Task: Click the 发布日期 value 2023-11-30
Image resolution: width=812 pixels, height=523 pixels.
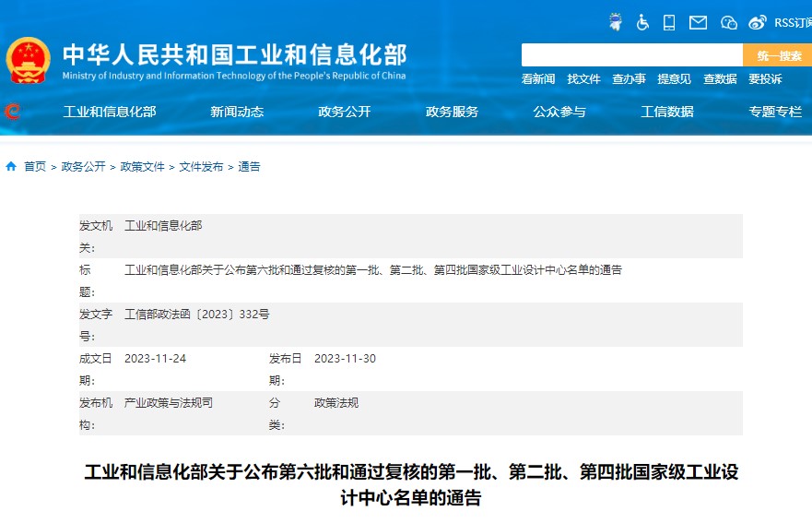Action: tap(345, 359)
